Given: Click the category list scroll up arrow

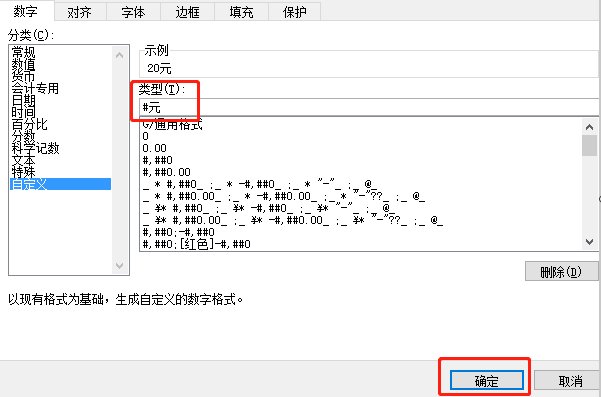Looking at the screenshot, I should 120,56.
